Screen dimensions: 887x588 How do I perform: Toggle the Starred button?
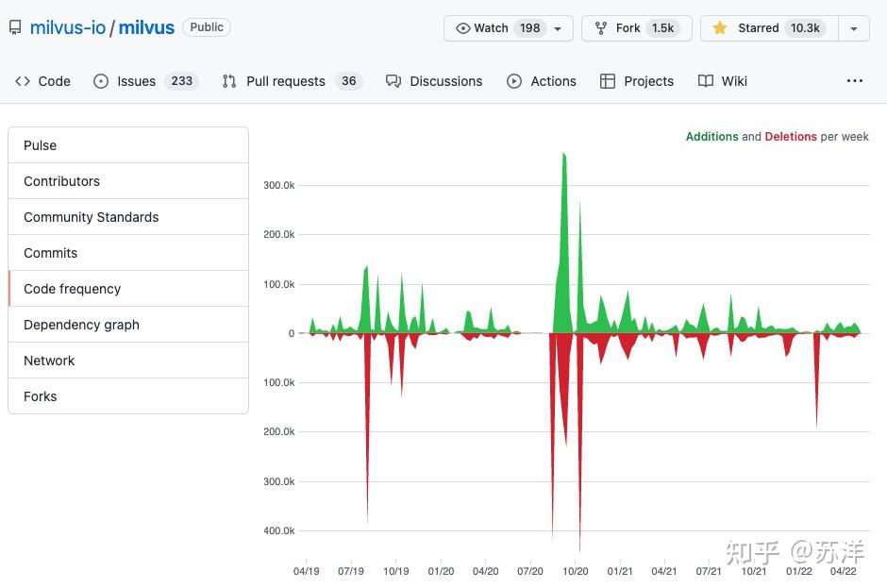[768, 28]
